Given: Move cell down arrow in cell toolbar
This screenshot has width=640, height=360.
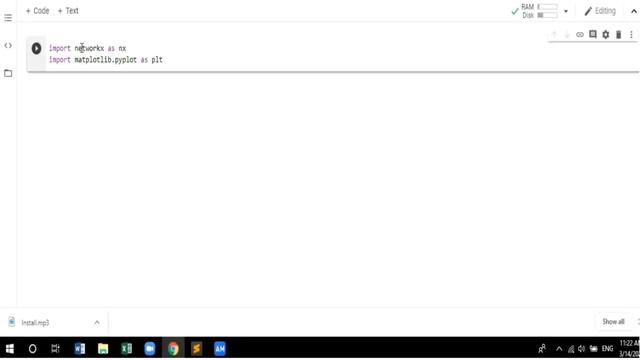Looking at the screenshot, I should point(567,35).
